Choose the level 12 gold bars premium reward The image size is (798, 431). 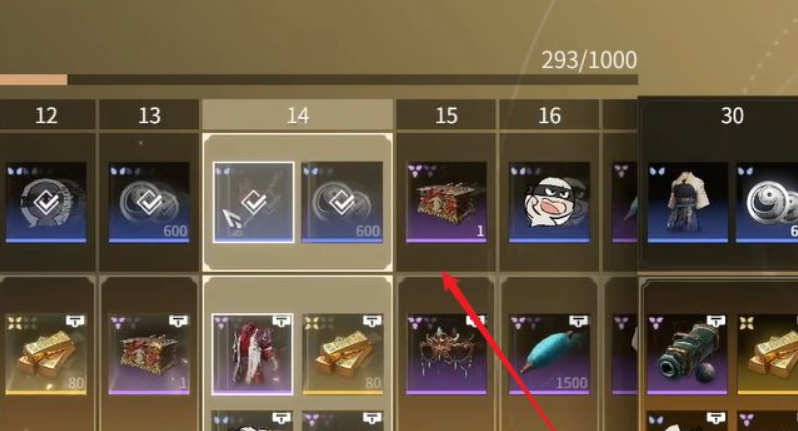pos(46,354)
